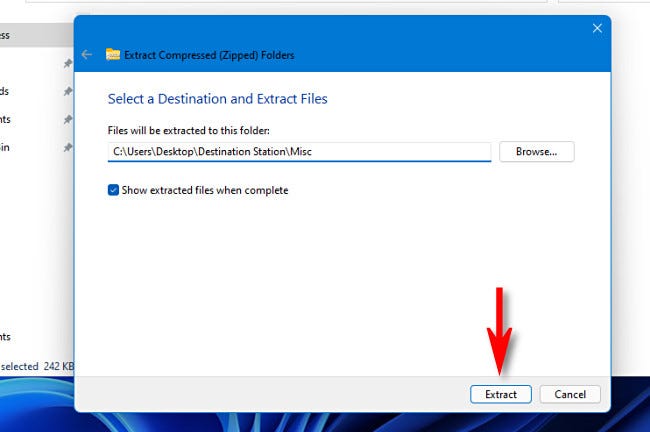Click the "Select a Destination and Extract Files" heading
The width and height of the screenshot is (650, 432).
pos(217,99)
